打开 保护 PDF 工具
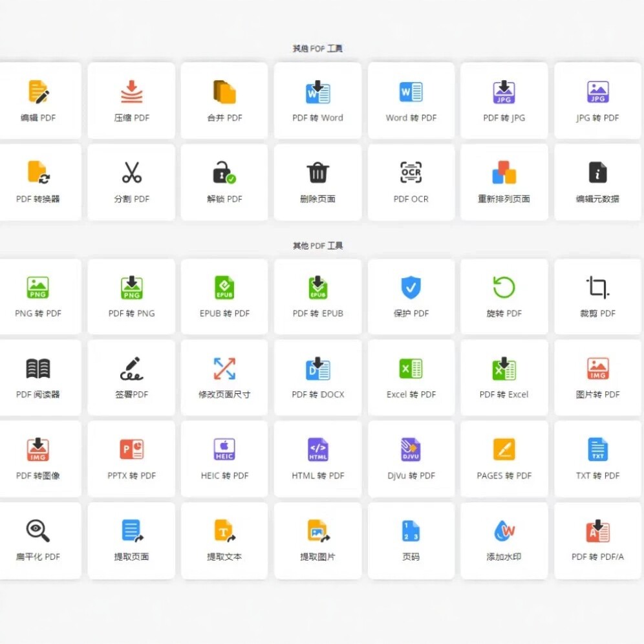 point(411,296)
